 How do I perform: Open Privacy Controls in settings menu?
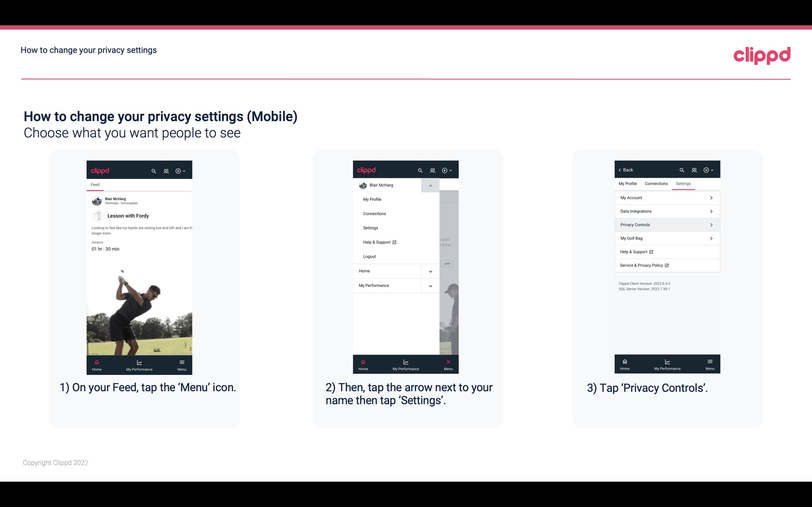[667, 224]
